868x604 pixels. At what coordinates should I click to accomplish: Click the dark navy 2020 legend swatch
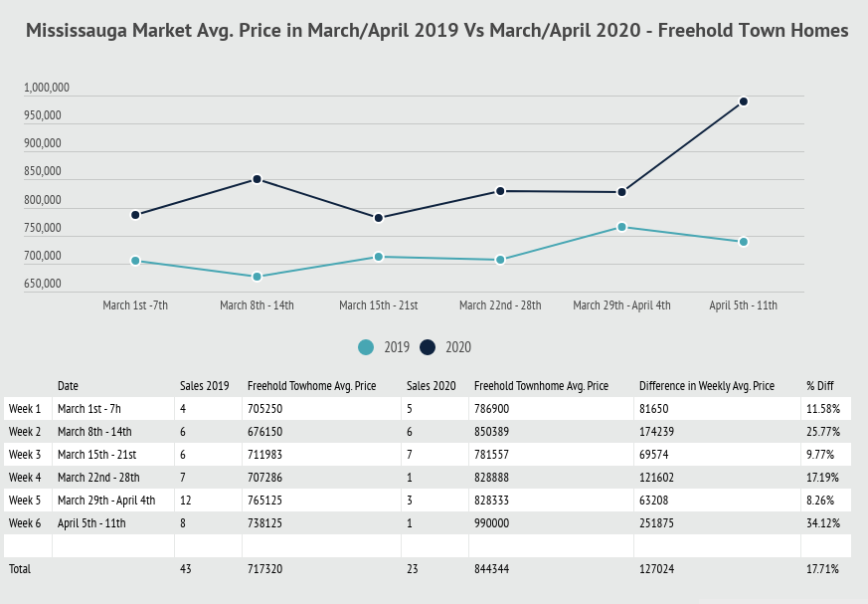[x=428, y=347]
